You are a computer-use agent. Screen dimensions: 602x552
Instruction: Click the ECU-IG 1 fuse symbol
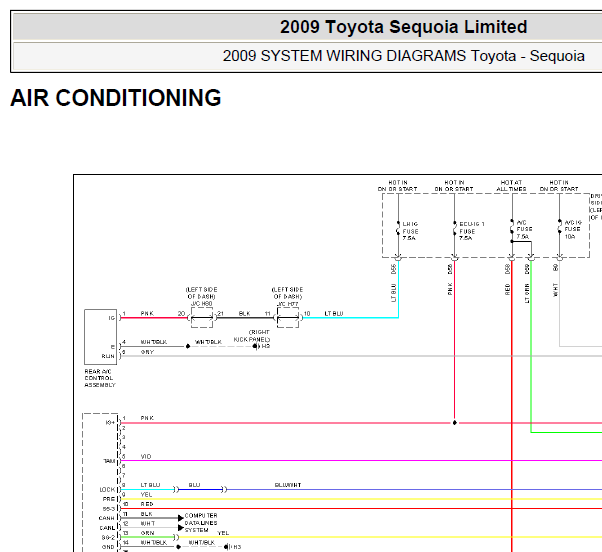[x=455, y=230]
